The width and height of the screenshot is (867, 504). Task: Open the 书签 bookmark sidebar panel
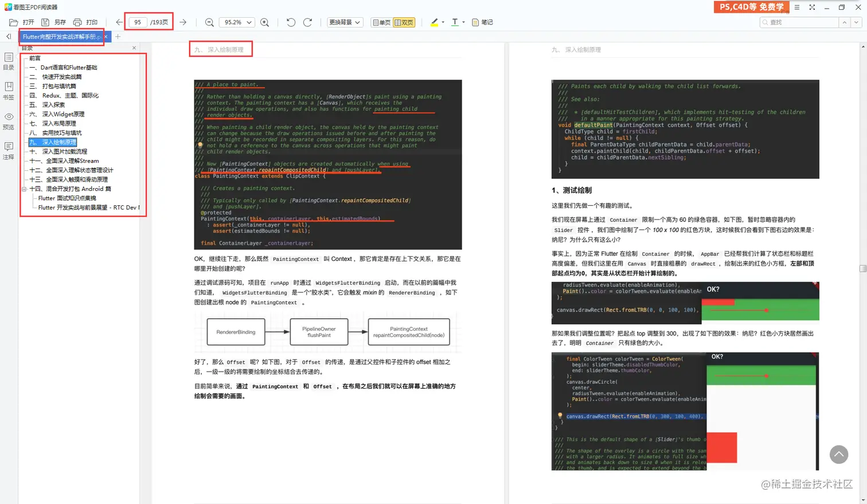click(9, 91)
